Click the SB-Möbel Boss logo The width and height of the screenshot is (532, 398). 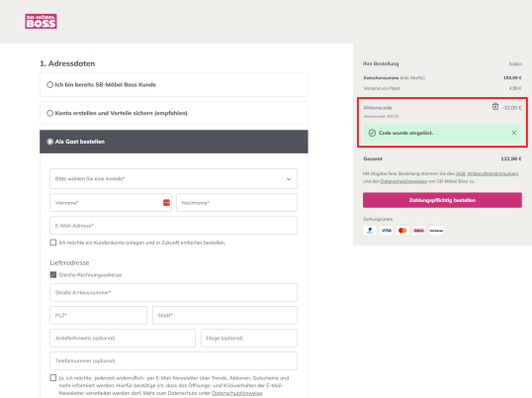(41, 22)
